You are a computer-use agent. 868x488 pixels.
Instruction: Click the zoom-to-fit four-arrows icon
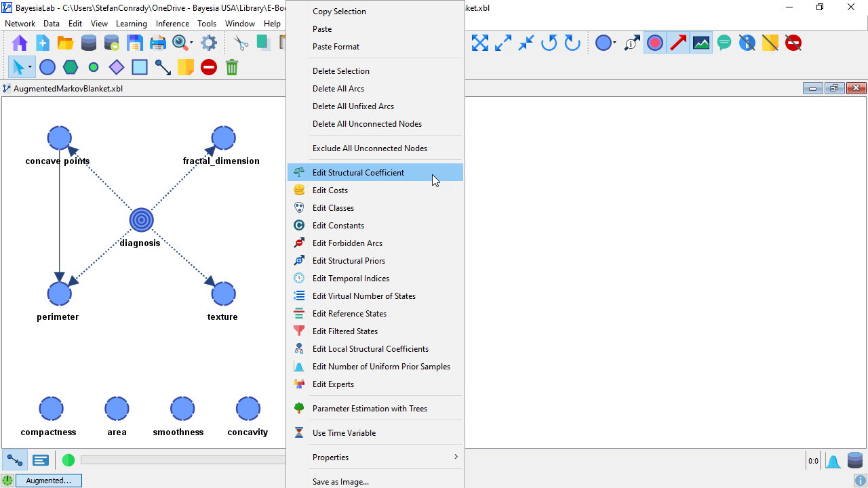click(480, 43)
